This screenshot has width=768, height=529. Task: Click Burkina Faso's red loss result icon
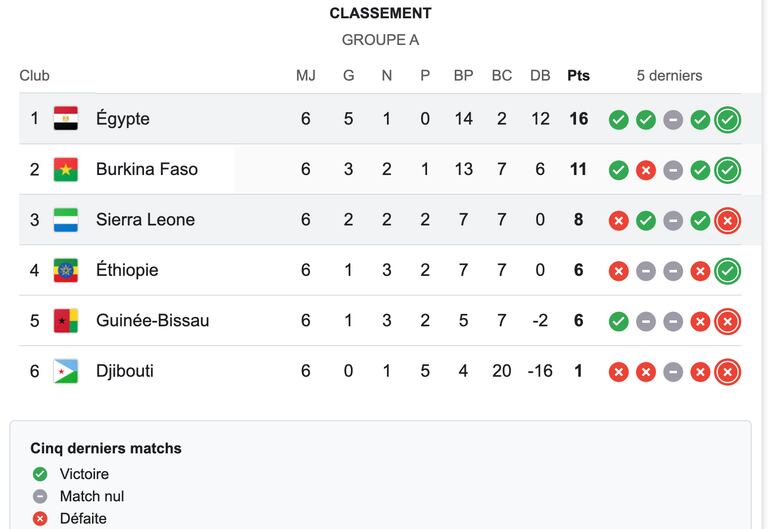[646, 170]
